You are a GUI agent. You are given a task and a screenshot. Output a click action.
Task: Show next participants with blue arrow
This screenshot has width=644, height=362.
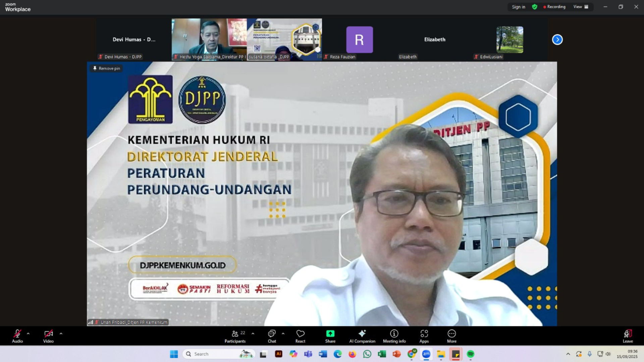pos(557,40)
